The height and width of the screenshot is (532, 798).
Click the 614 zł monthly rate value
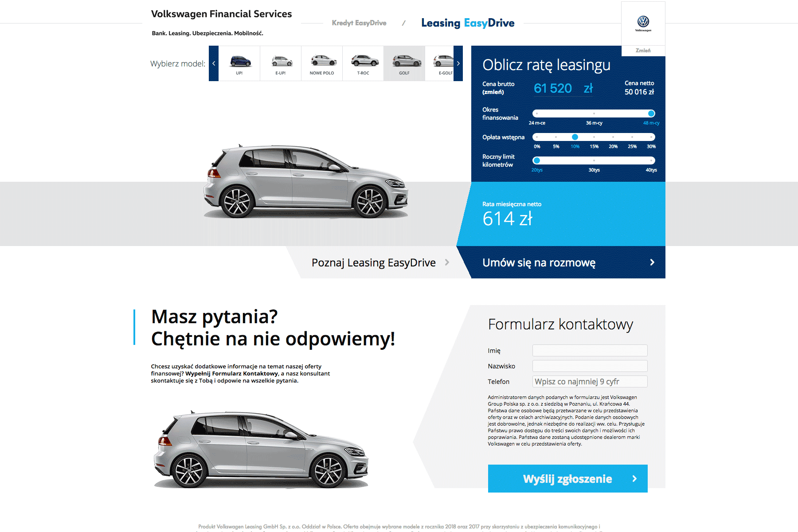[x=507, y=219]
